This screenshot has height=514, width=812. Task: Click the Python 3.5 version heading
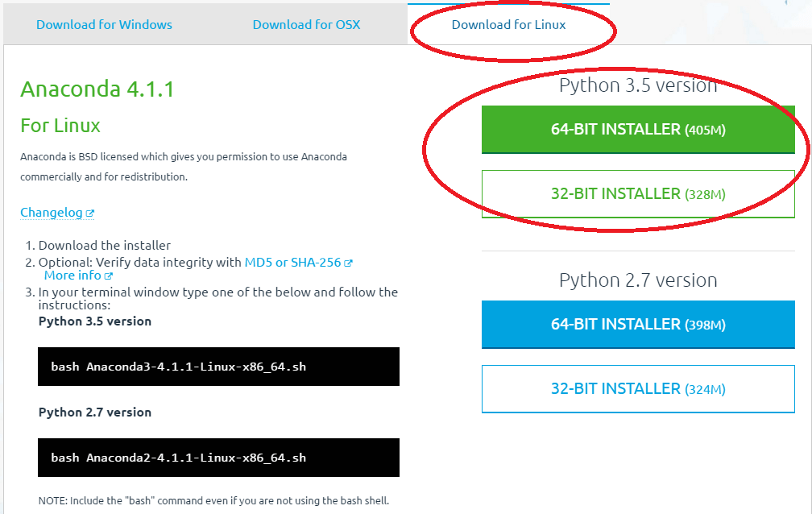coord(638,85)
